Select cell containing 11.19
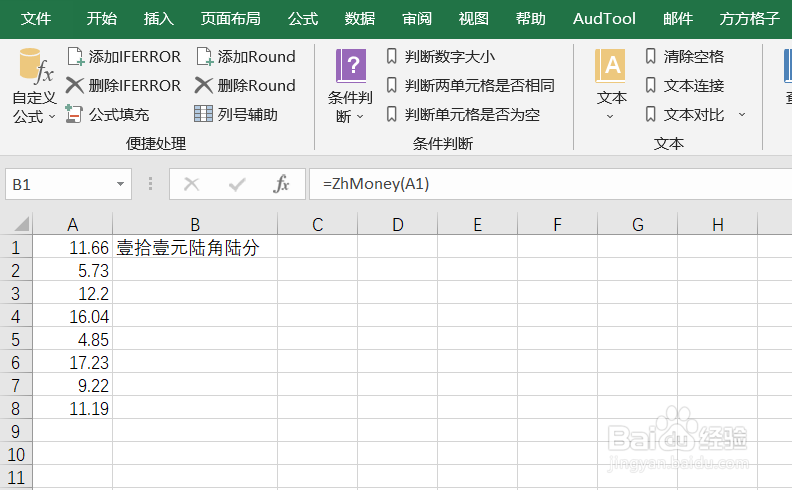The height and width of the screenshot is (490, 792). click(x=73, y=408)
